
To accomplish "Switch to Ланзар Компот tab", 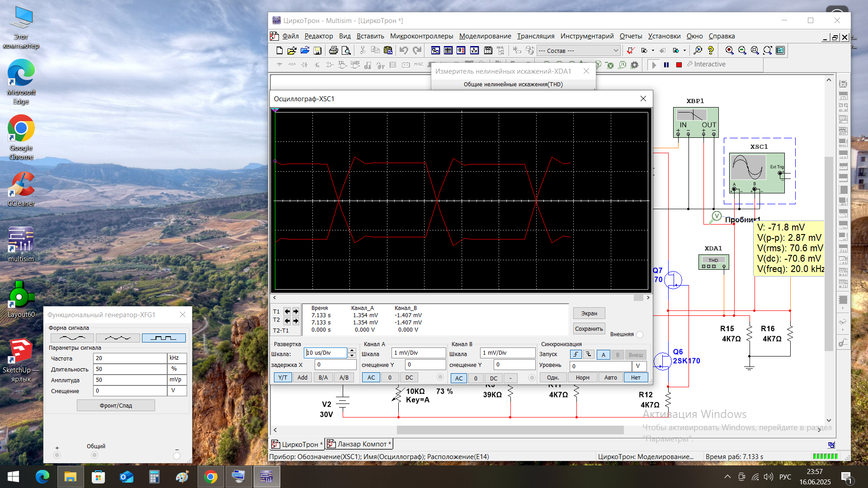I will coord(359,444).
